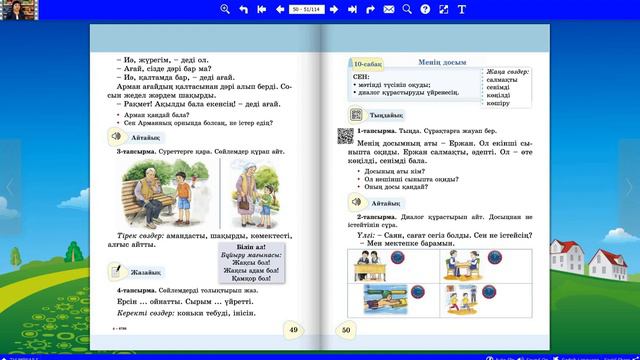This screenshot has width=640, height=360.
Task: Click the Керекті сөздер line
Action: (x=187, y=313)
